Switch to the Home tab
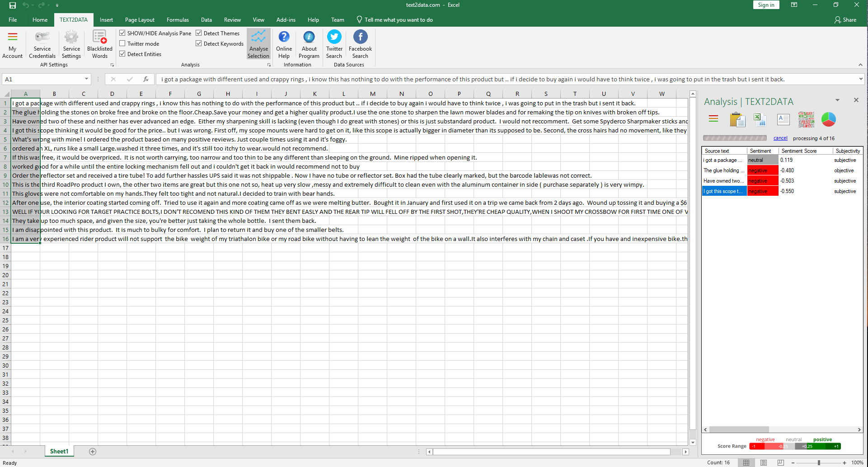 pos(40,20)
